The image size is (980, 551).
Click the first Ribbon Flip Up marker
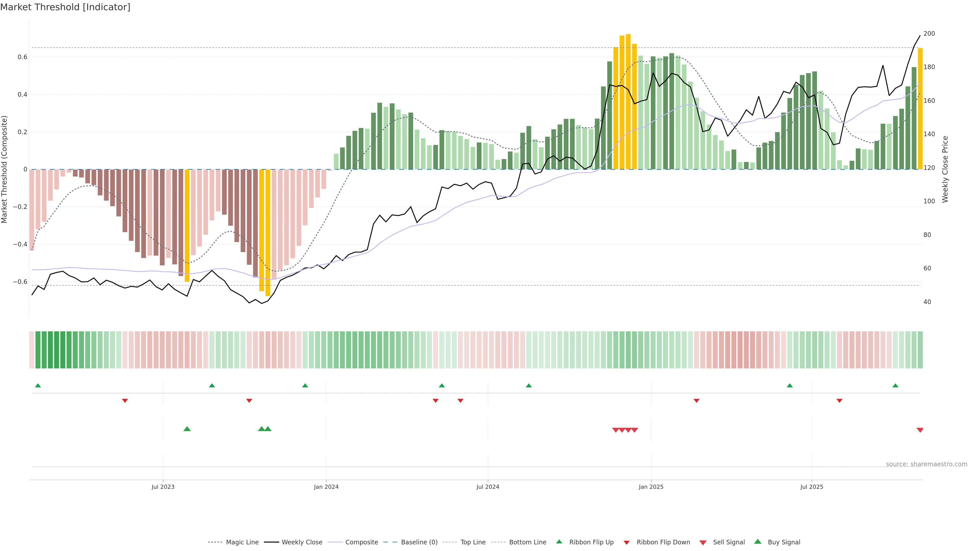[38, 386]
